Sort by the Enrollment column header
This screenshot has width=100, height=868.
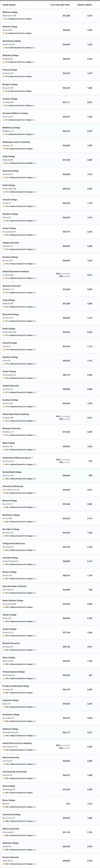coord(84,5)
